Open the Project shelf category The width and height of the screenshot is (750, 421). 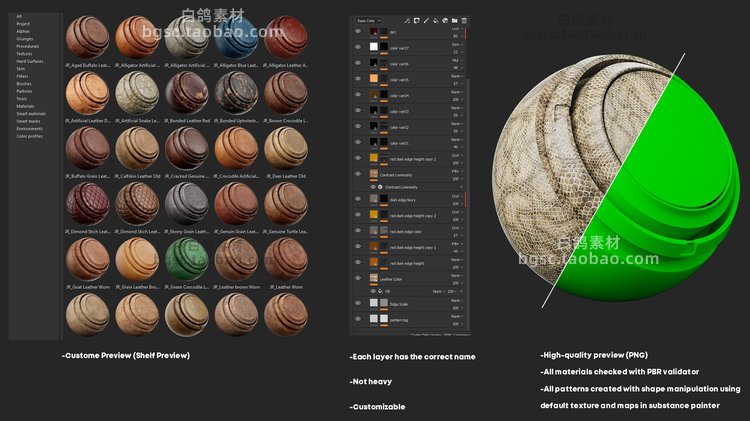(x=23, y=23)
